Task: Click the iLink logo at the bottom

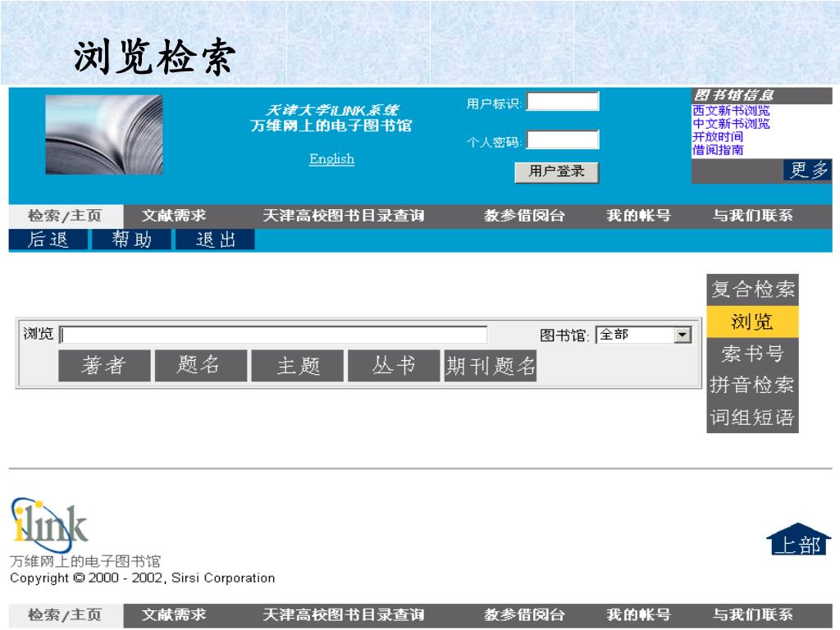Action: coord(48,525)
